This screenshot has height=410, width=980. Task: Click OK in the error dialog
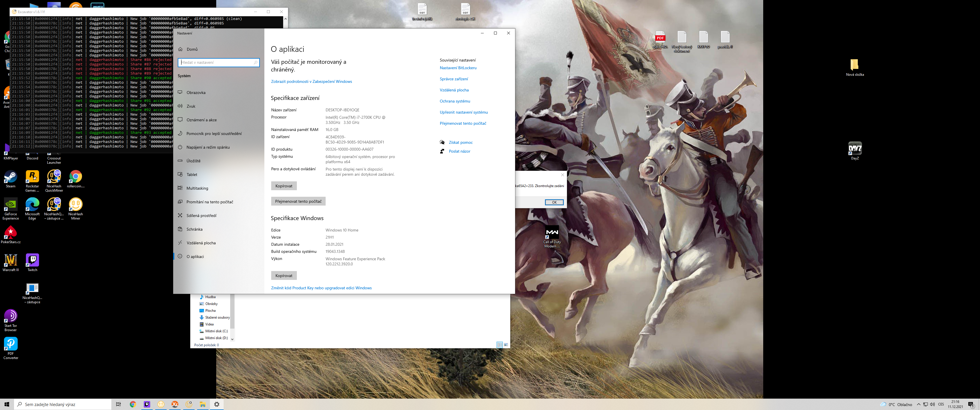(x=554, y=202)
